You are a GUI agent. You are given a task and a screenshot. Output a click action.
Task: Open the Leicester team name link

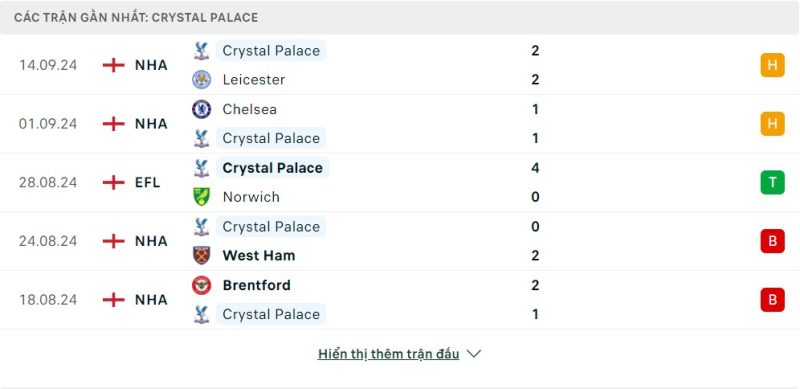254,80
